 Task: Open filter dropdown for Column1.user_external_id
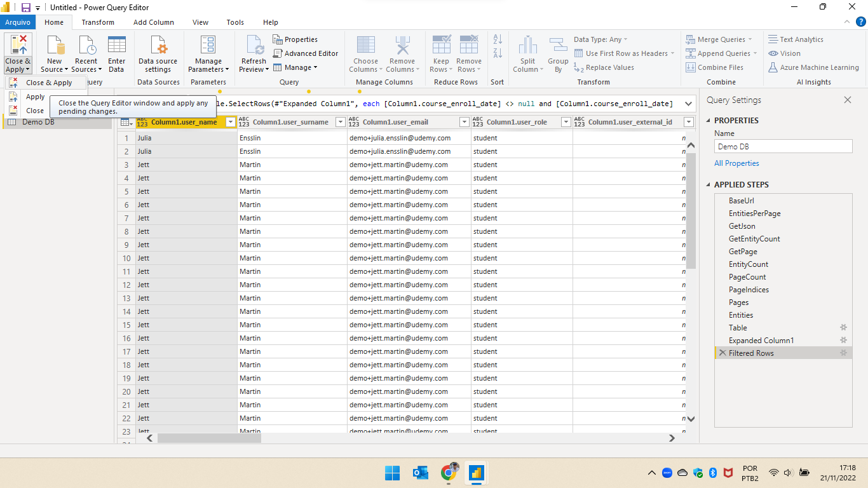click(x=688, y=122)
